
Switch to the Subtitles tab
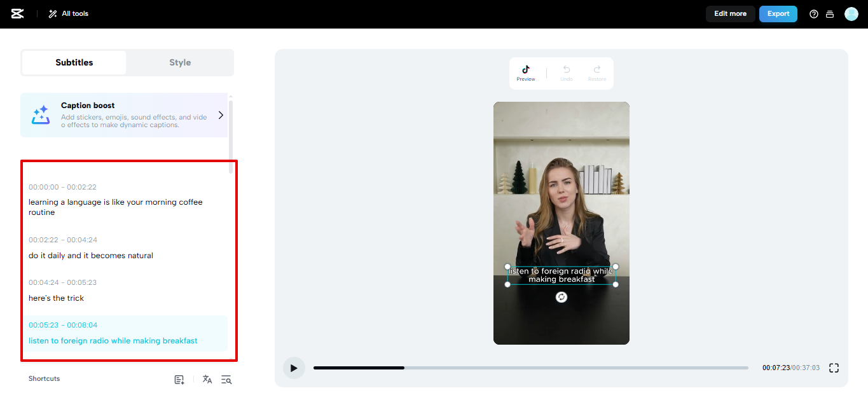pyautogui.click(x=74, y=62)
